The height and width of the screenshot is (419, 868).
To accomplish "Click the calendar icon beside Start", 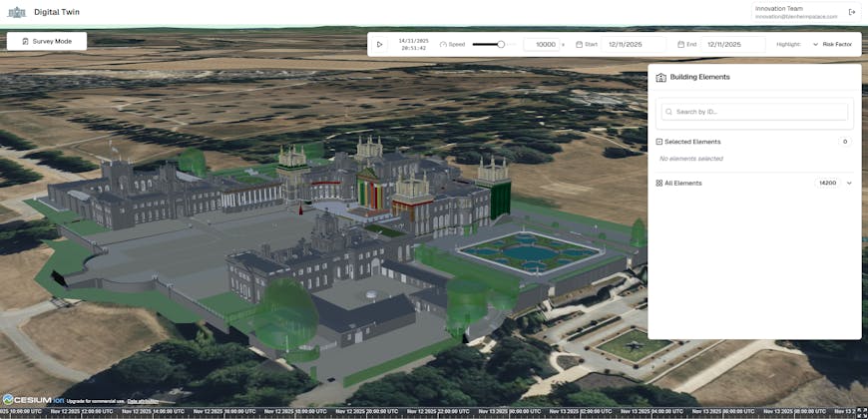I will click(579, 44).
